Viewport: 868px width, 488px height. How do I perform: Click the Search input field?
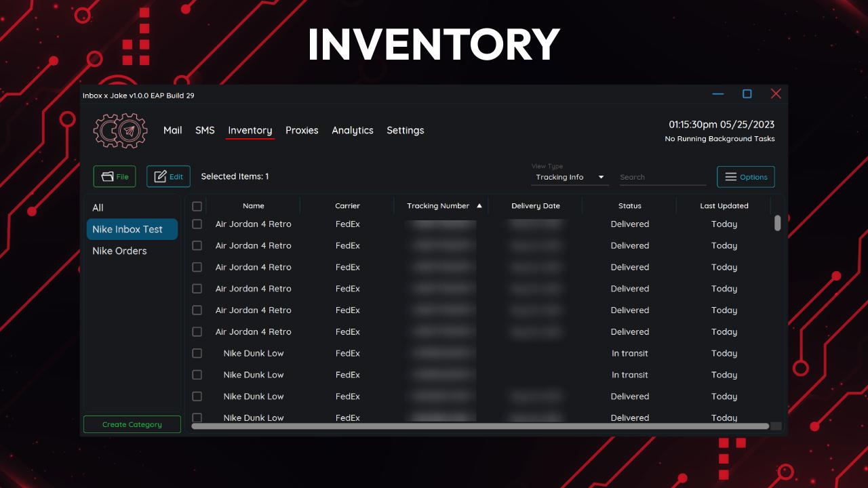[663, 177]
